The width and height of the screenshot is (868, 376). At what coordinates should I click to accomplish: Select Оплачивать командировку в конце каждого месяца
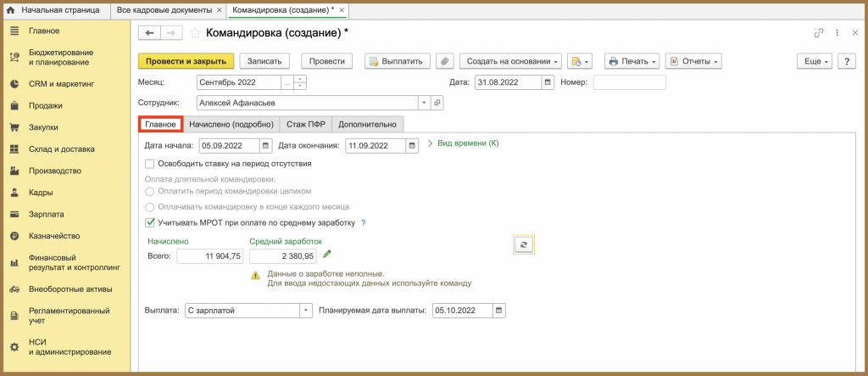(149, 207)
